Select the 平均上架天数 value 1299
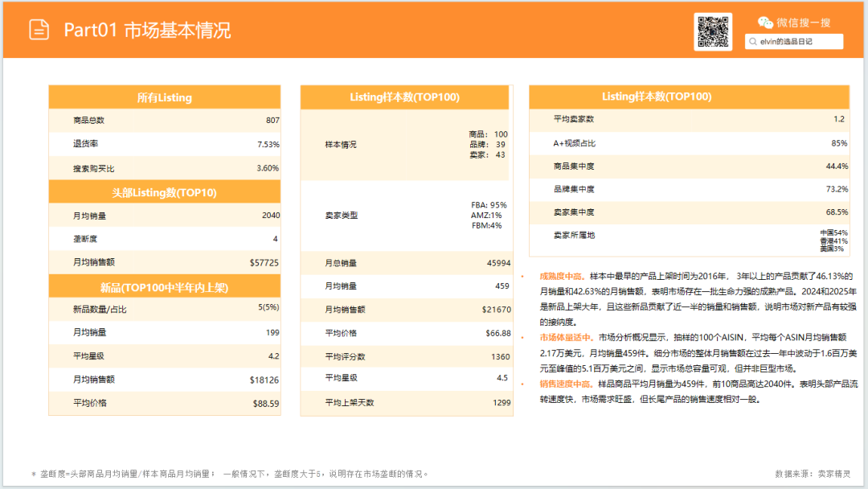Viewport: 868px width, 489px height. 502,403
